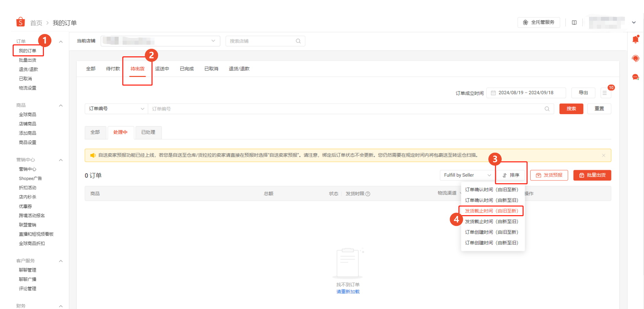Switch to the 已完成 tab

[187, 69]
